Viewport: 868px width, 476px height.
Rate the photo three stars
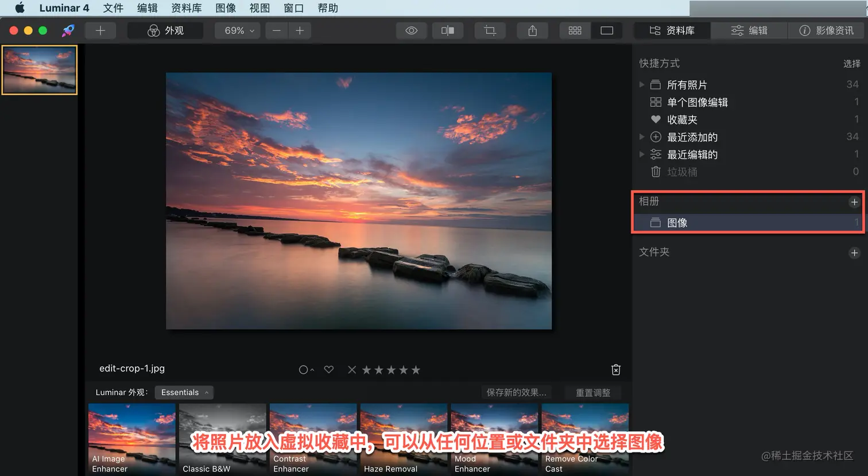[x=391, y=370]
